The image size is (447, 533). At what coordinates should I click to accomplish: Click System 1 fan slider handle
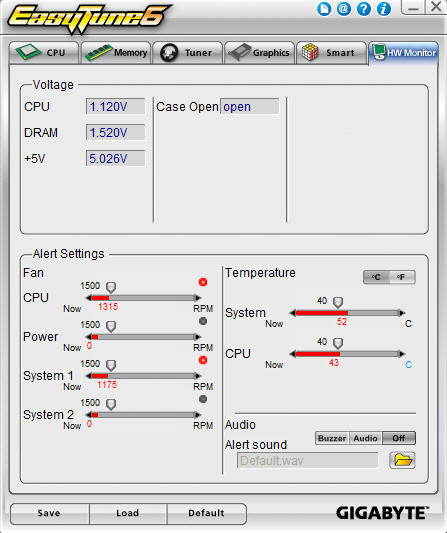(111, 366)
